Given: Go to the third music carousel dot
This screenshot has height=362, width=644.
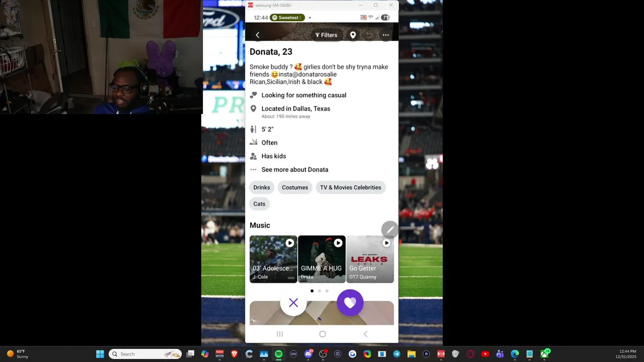Looking at the screenshot, I should 327,291.
